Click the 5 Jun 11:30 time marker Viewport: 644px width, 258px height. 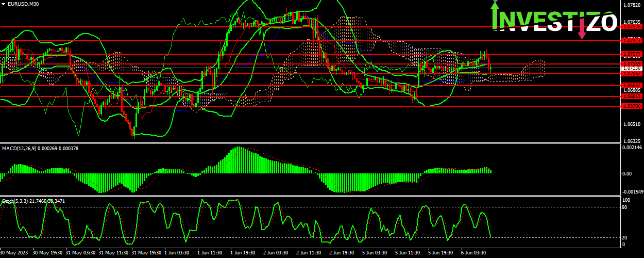click(x=408, y=253)
